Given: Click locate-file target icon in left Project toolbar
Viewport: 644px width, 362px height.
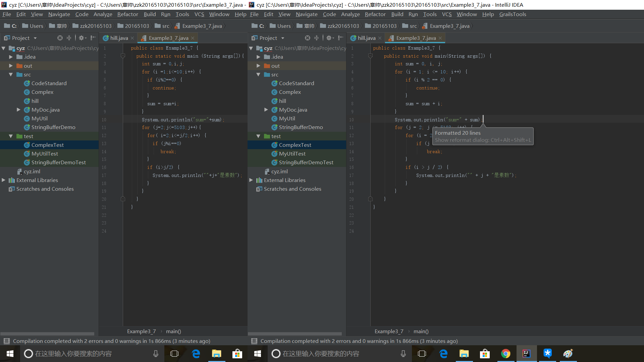Looking at the screenshot, I should pyautogui.click(x=60, y=38).
